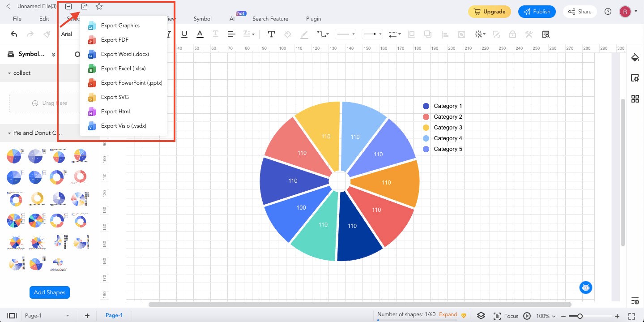Click the orange Expand link
The image size is (644, 322).
pos(448,314)
